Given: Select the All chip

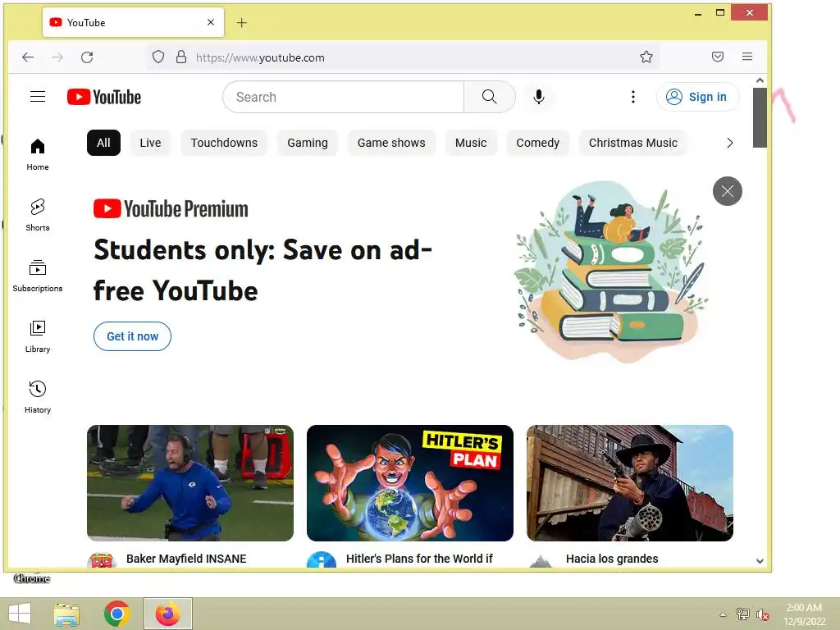Looking at the screenshot, I should pos(103,143).
